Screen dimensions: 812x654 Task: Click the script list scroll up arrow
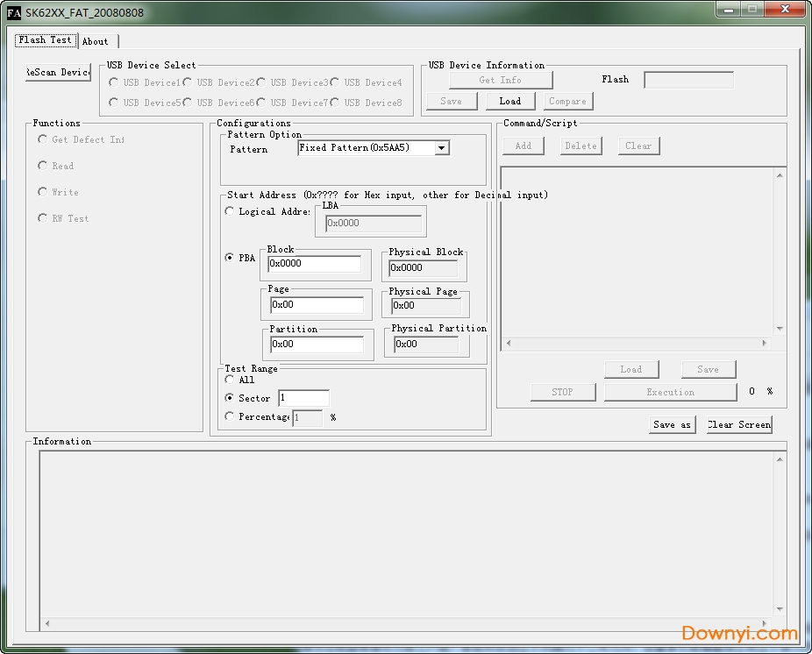780,175
